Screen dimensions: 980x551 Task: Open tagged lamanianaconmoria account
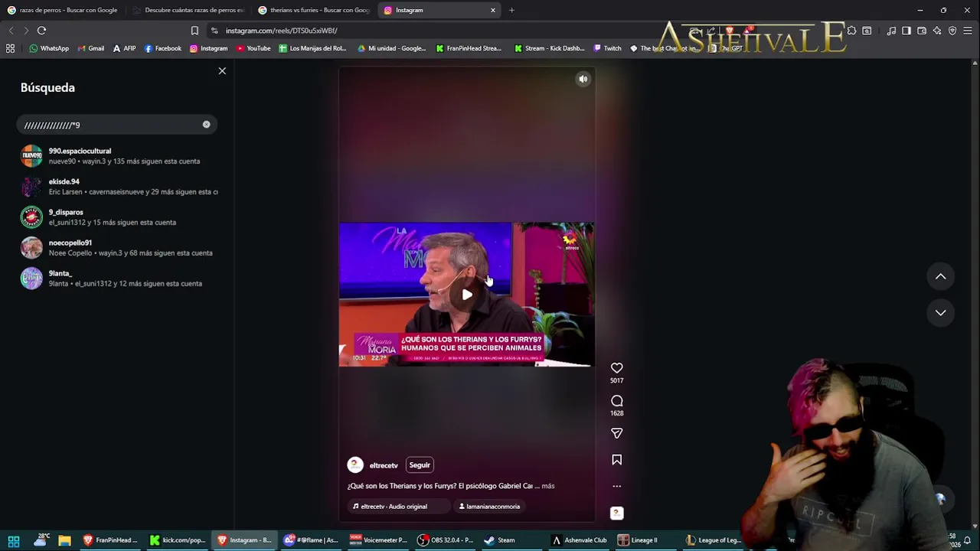(x=489, y=507)
